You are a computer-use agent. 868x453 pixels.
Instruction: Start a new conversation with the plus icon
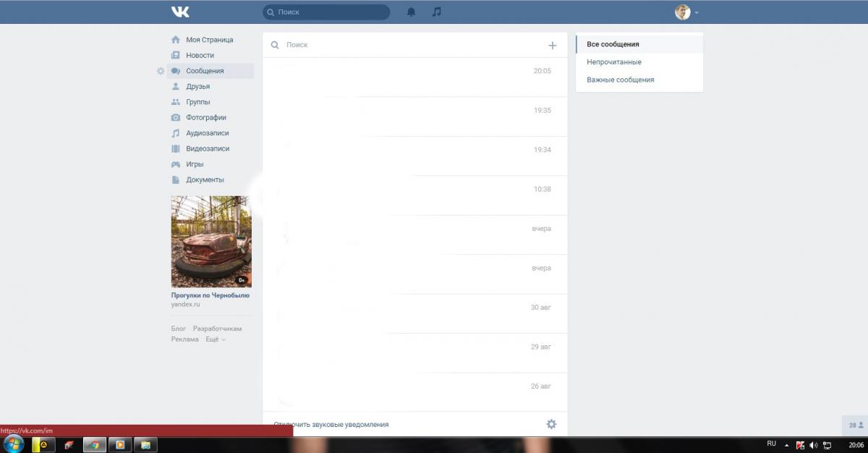click(553, 45)
